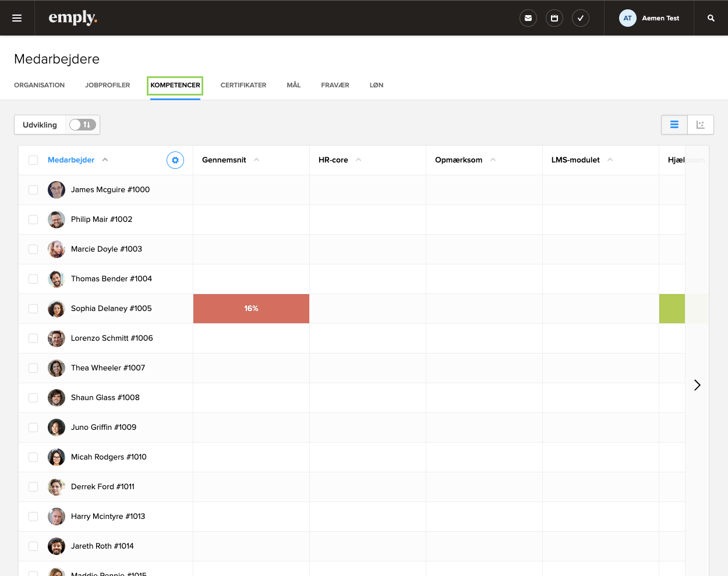Open the hamburger navigation menu

17,17
